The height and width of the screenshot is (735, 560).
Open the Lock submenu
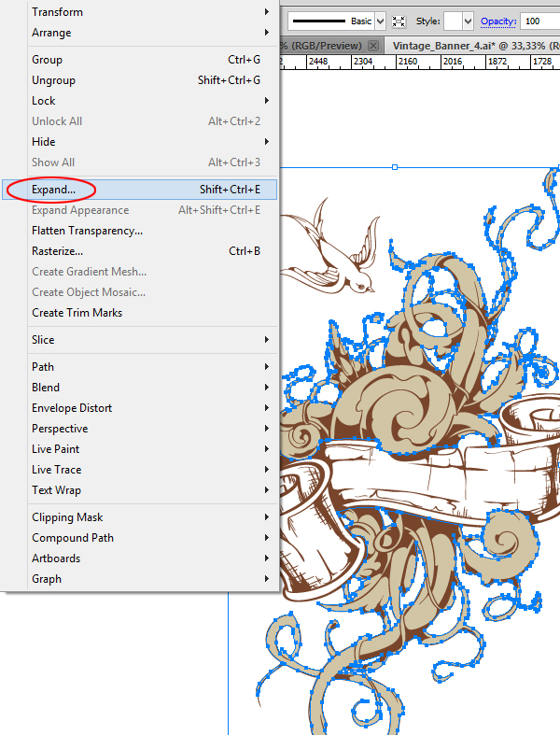click(x=139, y=101)
